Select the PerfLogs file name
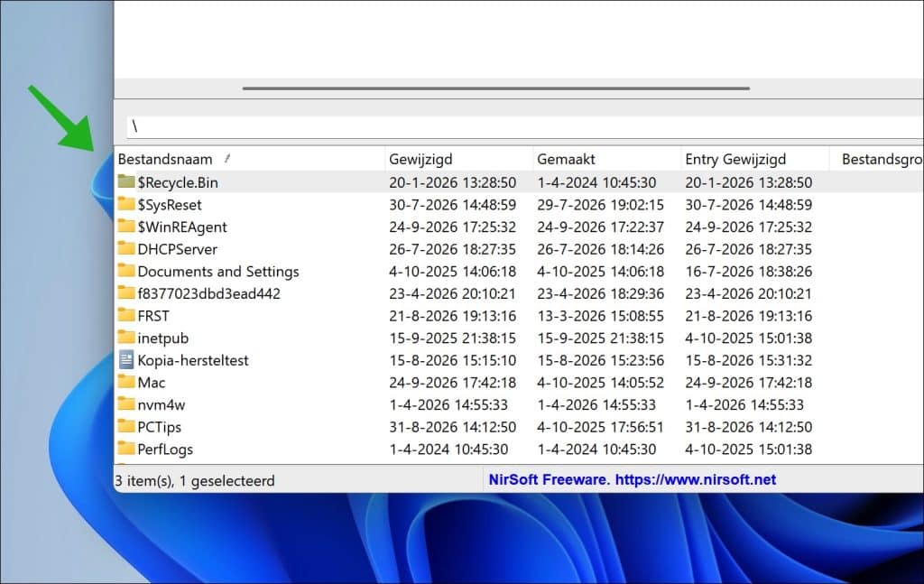 [x=165, y=449]
